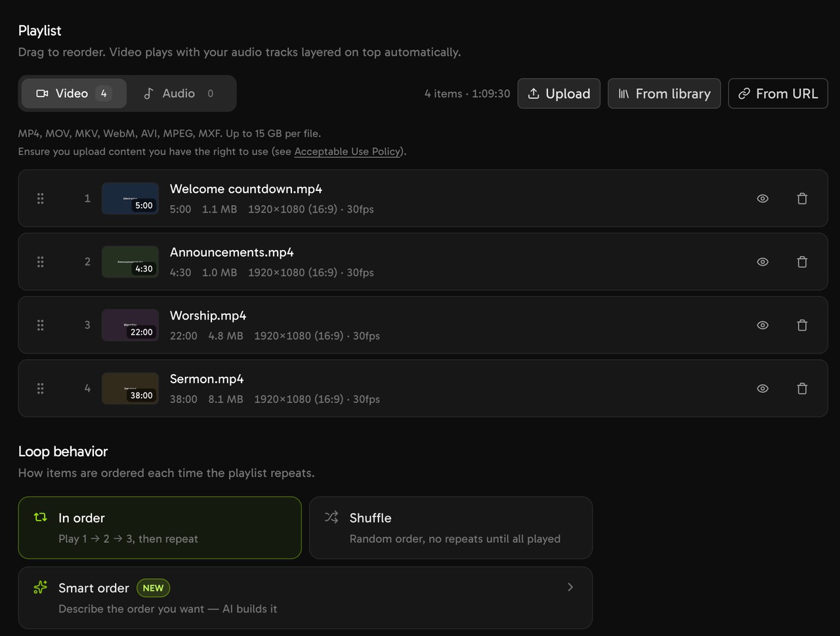Delete Worship.mp4 with trash icon
840x636 pixels.
802,325
